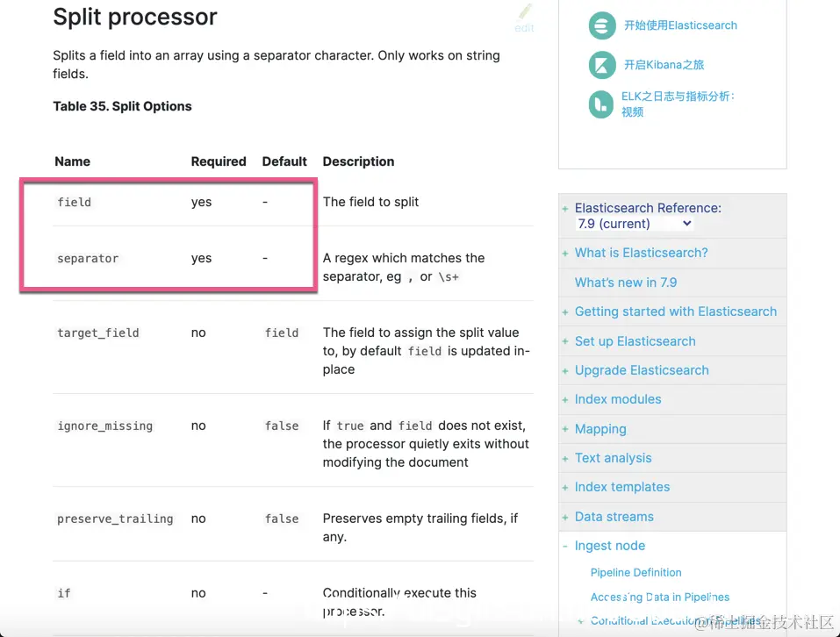The image size is (840, 637).
Task: Expand the Data streams plus sign
Action: pyautogui.click(x=565, y=517)
